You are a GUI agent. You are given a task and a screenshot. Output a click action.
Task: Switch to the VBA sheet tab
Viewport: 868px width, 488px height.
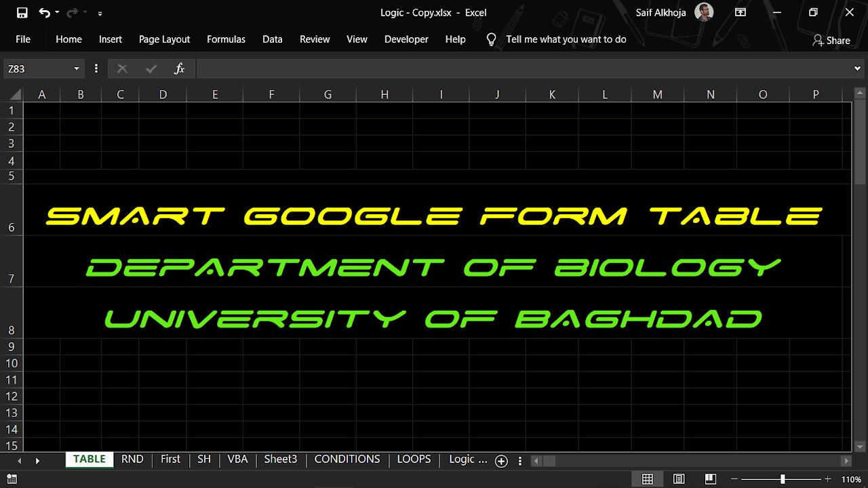[x=237, y=459]
